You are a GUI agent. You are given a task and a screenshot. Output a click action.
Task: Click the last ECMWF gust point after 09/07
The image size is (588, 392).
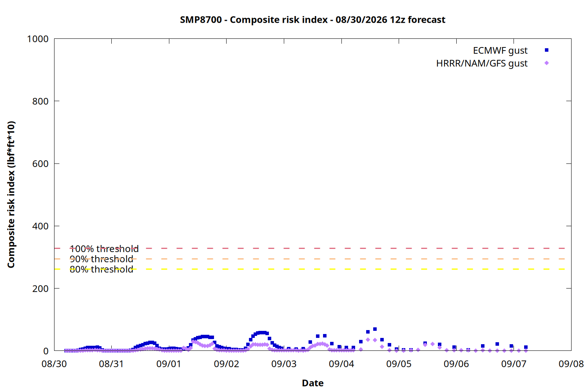(526, 347)
